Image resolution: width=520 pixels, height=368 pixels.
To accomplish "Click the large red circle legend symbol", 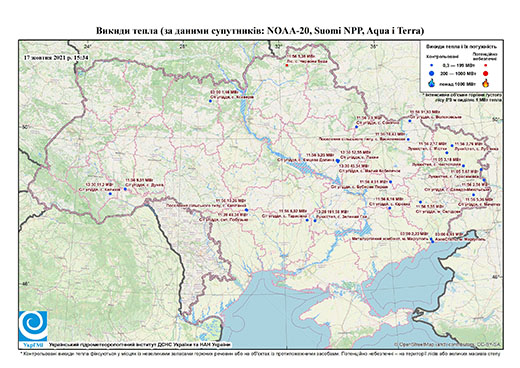I will pos(486,74).
